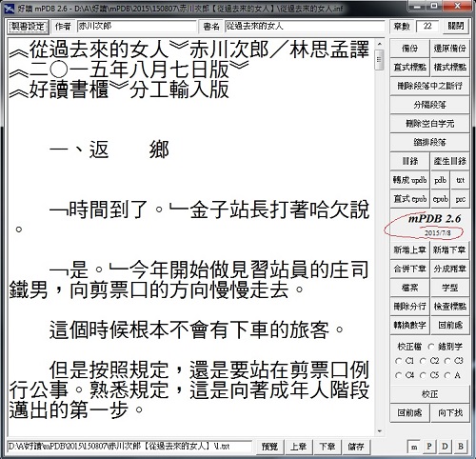
Task: Click the 製書設定 button
Action: 28,27
